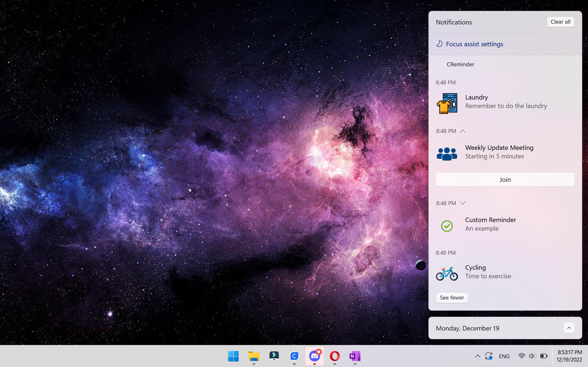The width and height of the screenshot is (588, 367).
Task: Click the volume speaker tray icon
Action: [532, 356]
